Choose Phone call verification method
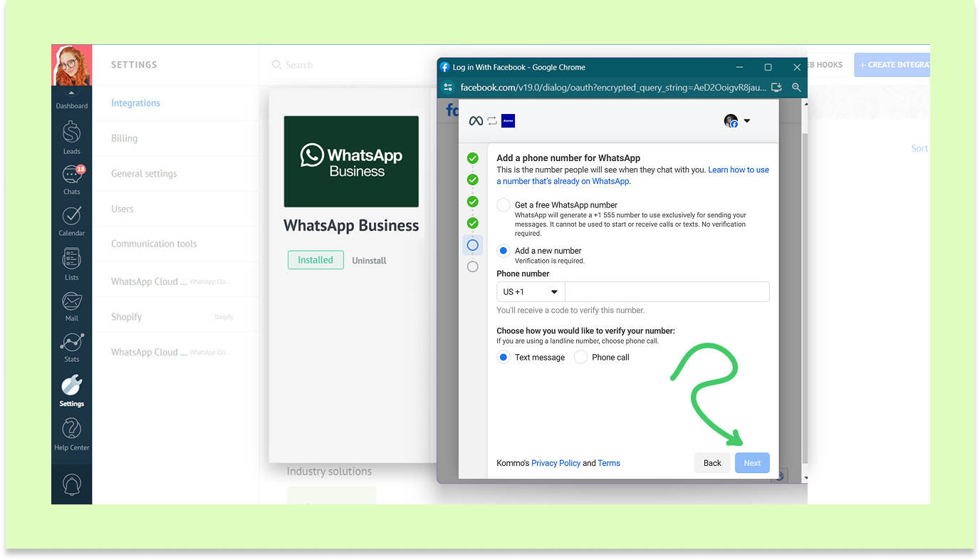980x560 pixels. [581, 358]
